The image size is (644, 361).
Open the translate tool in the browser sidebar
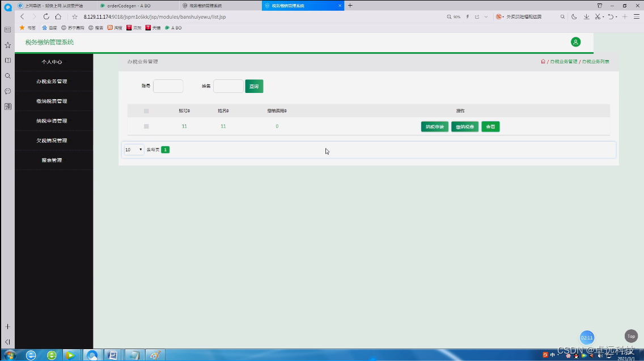point(7,106)
